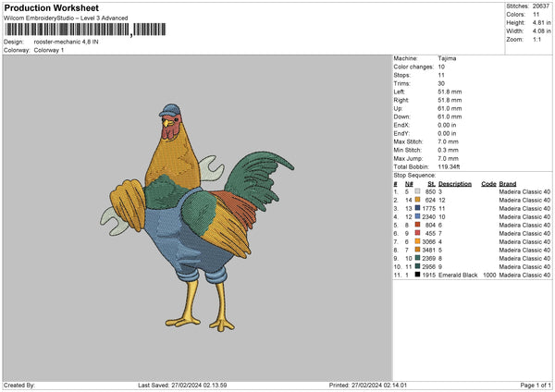Viewport: 555px width, 392px height.
Task: Click the 'Code' column header
Action: [488, 184]
